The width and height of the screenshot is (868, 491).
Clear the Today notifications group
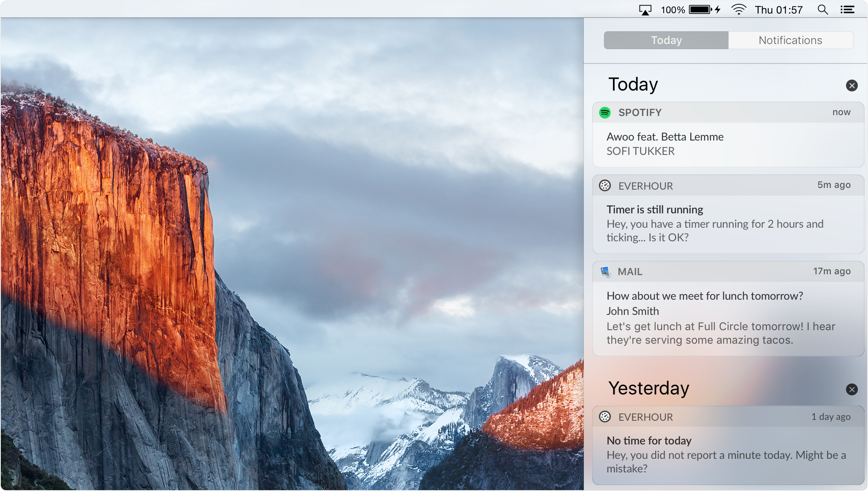[x=852, y=86]
